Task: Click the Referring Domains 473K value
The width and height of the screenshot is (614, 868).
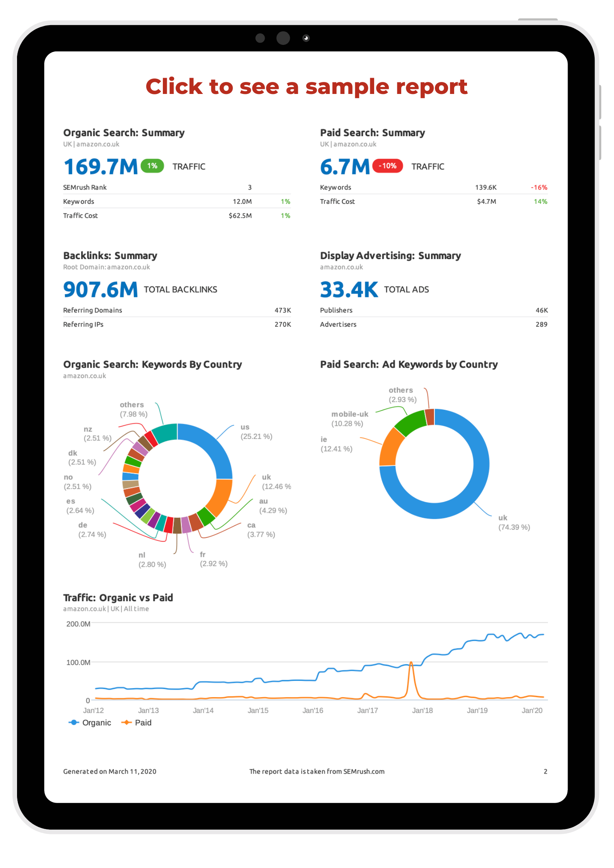Action: click(x=283, y=310)
